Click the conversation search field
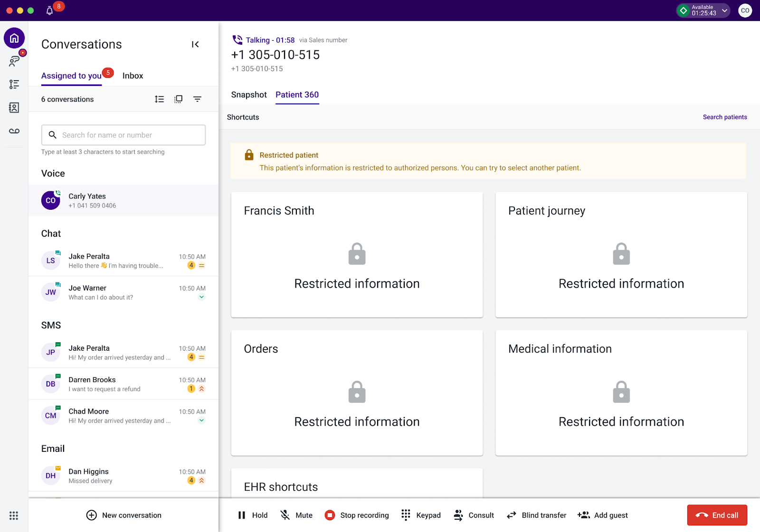 click(x=123, y=135)
